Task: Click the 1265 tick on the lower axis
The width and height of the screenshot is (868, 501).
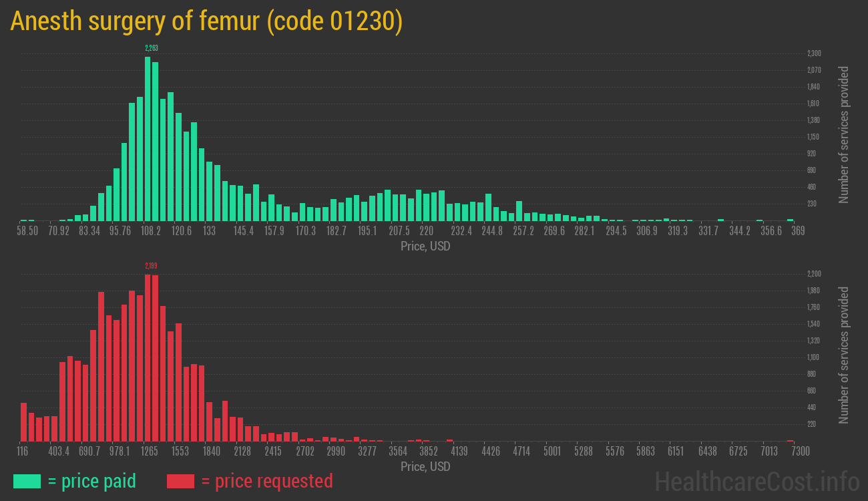Action: 149,452
